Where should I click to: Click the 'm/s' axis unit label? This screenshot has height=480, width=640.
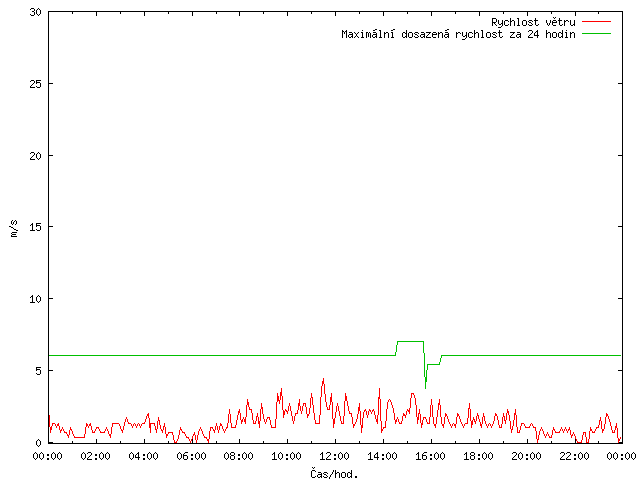click(14, 228)
